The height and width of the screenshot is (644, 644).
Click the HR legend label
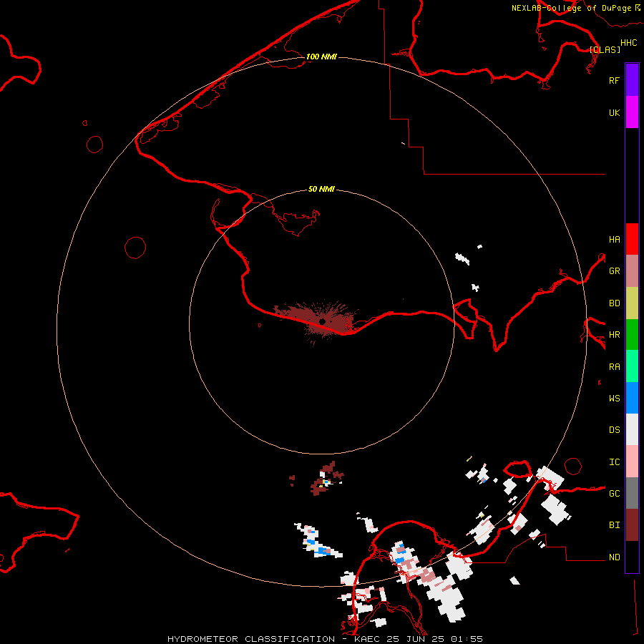[614, 335]
